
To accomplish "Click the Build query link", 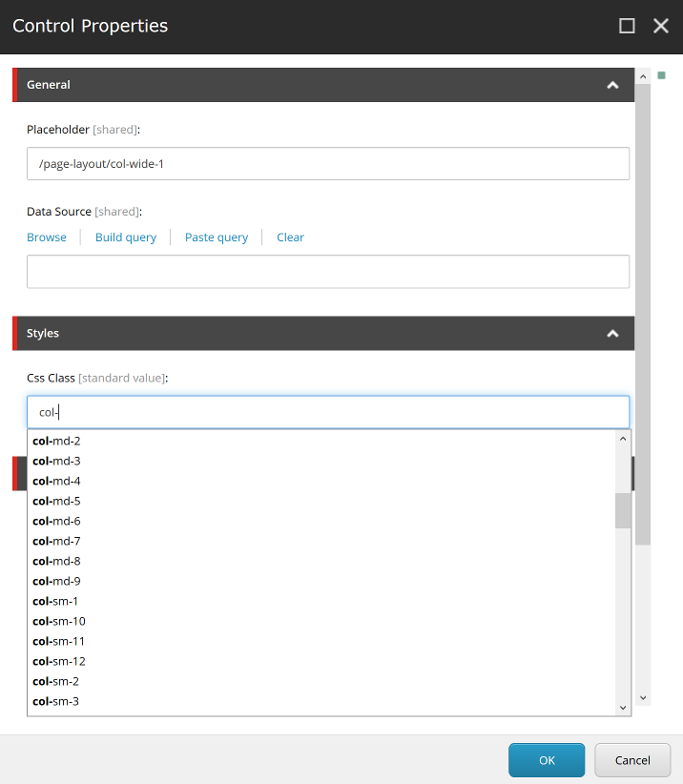I will (x=126, y=237).
